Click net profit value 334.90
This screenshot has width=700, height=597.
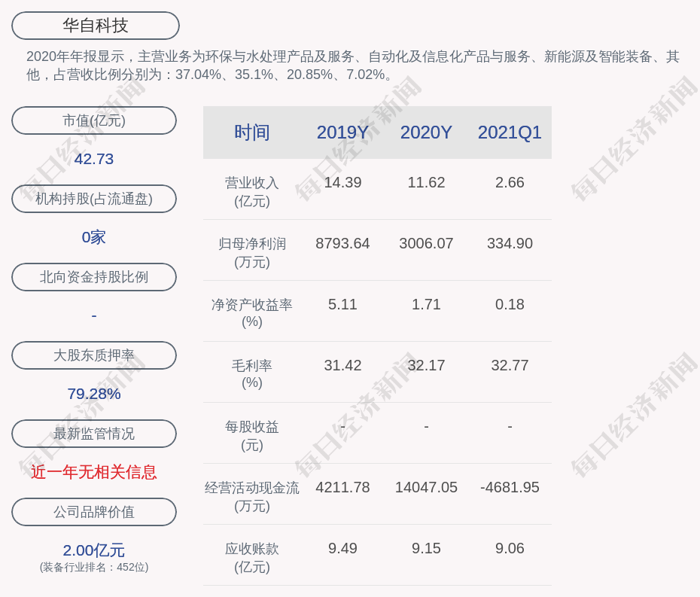point(510,243)
